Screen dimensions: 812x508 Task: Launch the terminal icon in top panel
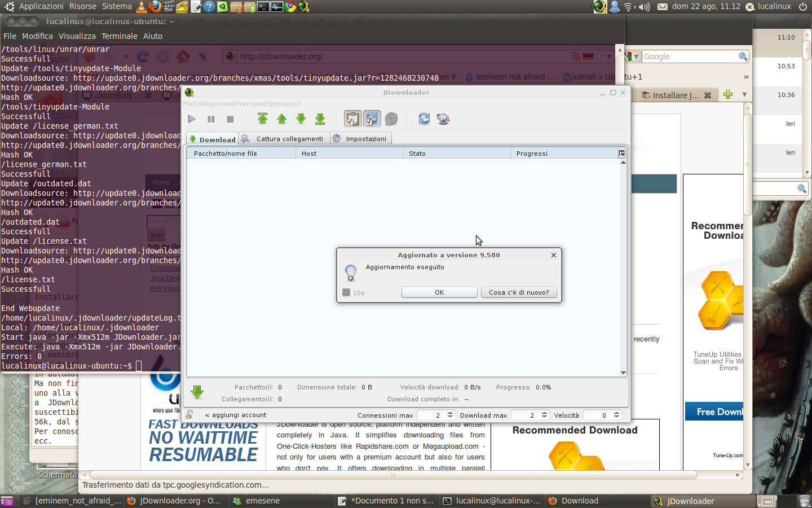tap(263, 6)
